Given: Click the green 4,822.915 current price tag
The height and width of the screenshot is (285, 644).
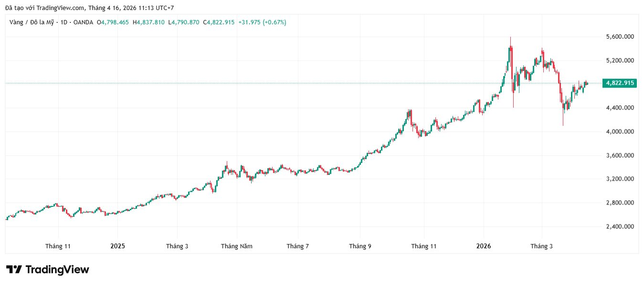Looking at the screenshot, I should 620,83.
